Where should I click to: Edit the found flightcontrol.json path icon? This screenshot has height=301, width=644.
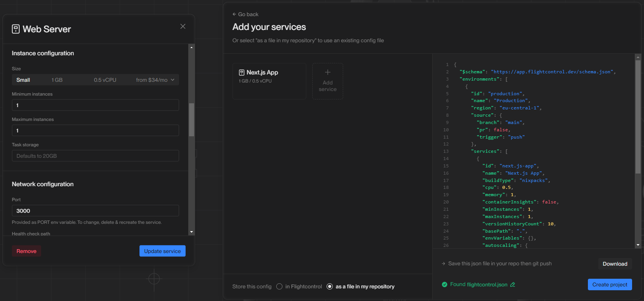tap(513, 284)
